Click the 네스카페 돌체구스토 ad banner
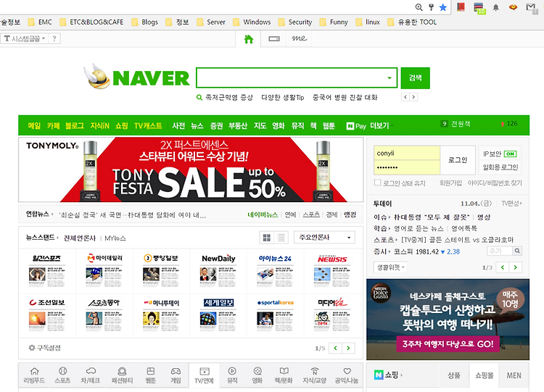The height and width of the screenshot is (392, 544). click(x=448, y=320)
